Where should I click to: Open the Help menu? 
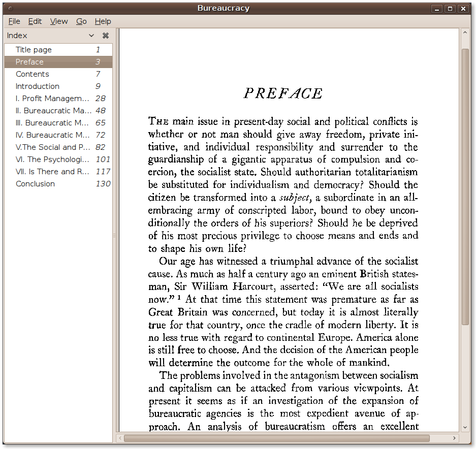[103, 21]
